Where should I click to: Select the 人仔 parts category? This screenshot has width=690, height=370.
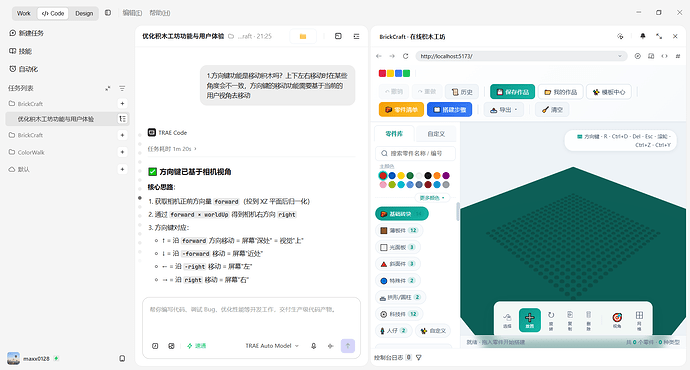tap(393, 330)
